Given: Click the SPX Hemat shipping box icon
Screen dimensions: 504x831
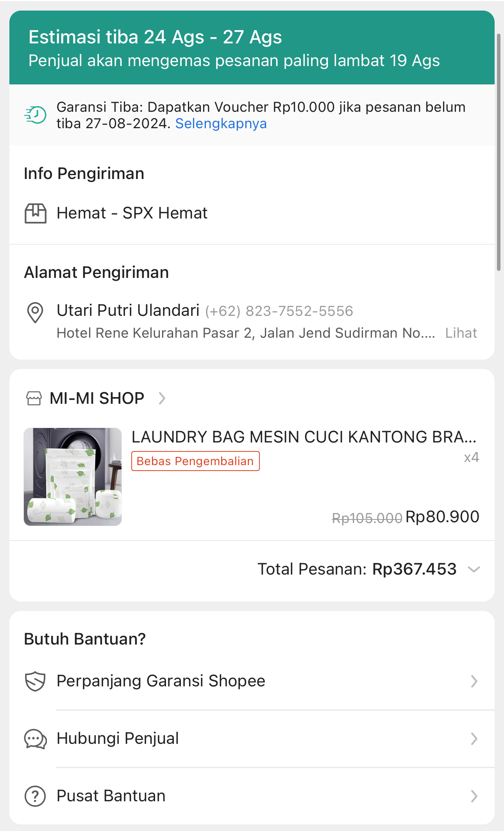Looking at the screenshot, I should click(x=36, y=213).
